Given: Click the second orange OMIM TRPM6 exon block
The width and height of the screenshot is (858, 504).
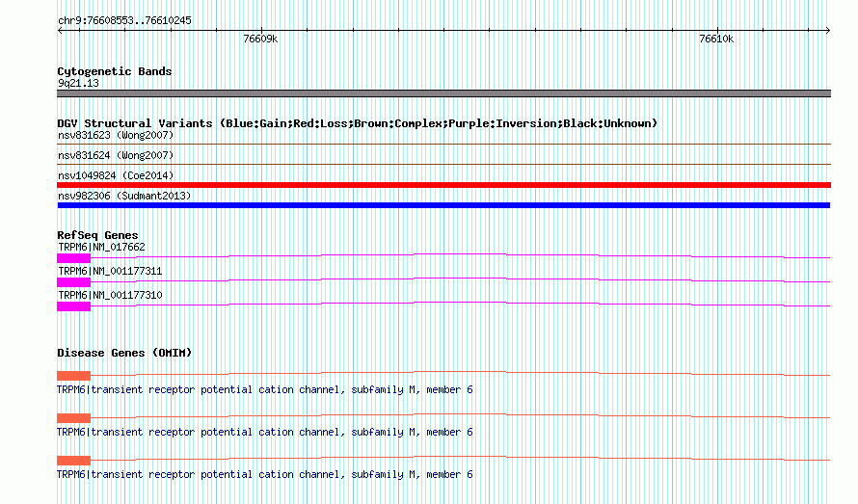Looking at the screenshot, I should pos(74,418).
